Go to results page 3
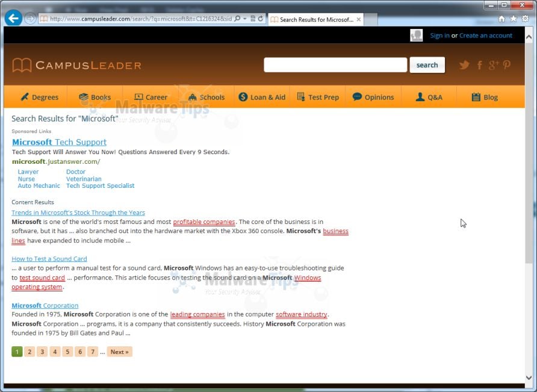This screenshot has height=392, width=537. pos(42,352)
